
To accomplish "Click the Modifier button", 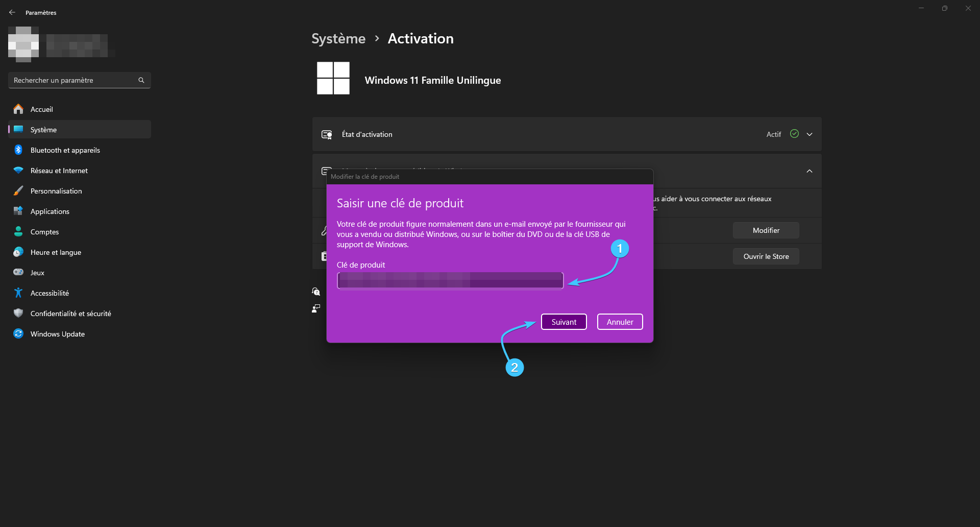I will tap(766, 230).
